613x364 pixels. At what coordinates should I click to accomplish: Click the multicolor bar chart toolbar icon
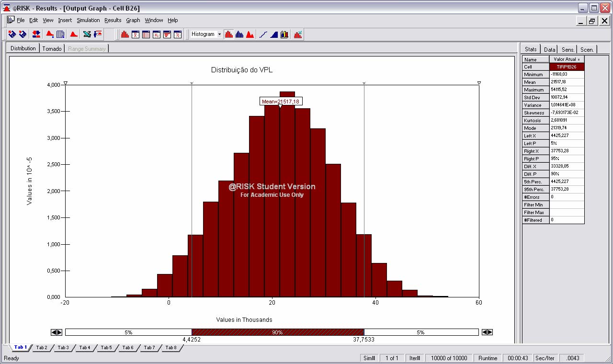284,34
